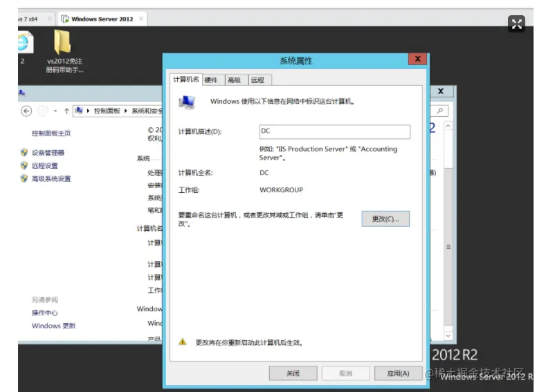Click the Control Panel scrollbar down arrow
The width and height of the screenshot is (537, 392).
[448, 336]
